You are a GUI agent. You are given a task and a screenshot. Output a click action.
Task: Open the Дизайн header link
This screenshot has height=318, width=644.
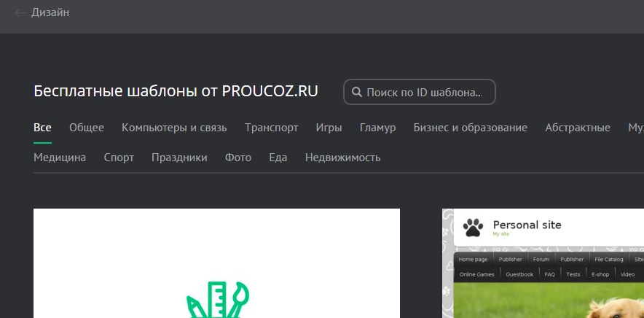(x=50, y=12)
